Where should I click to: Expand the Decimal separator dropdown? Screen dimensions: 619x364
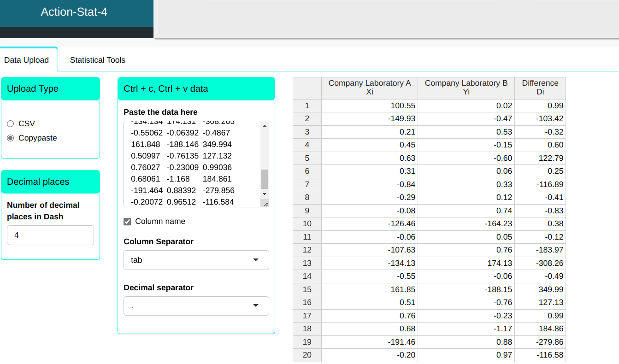click(196, 306)
